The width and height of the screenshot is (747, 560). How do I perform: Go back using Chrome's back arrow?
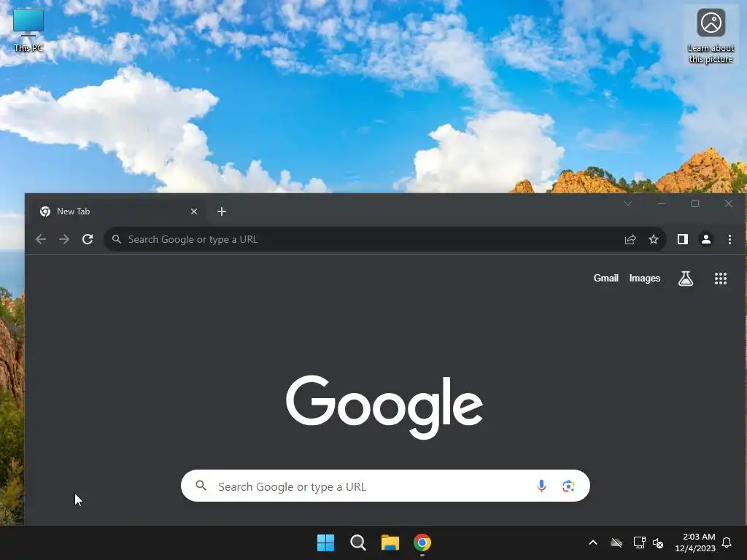41,239
